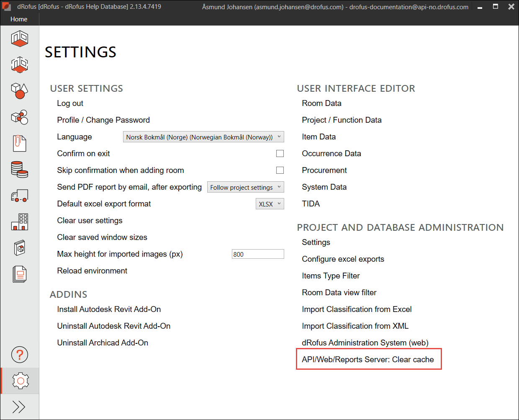This screenshot has height=420, width=519.
Task: Expand the Default excel export format dropdown
Action: [x=270, y=204]
